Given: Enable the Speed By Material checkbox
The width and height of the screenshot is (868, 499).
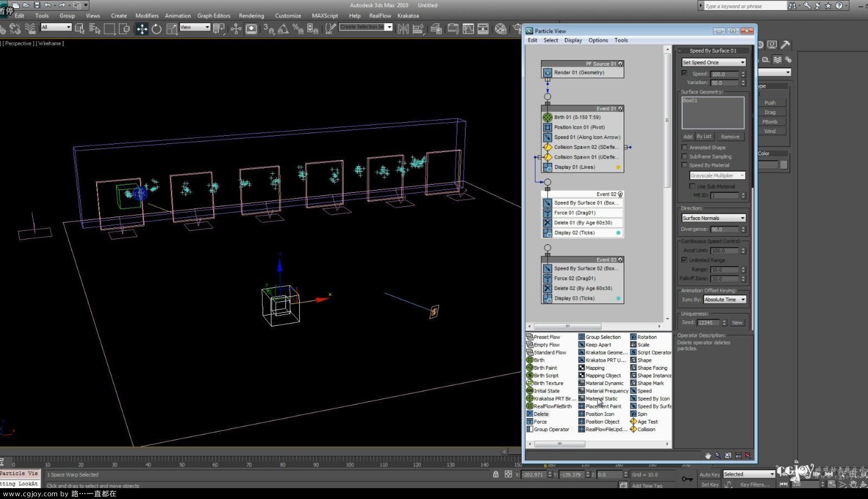Looking at the screenshot, I should [685, 165].
